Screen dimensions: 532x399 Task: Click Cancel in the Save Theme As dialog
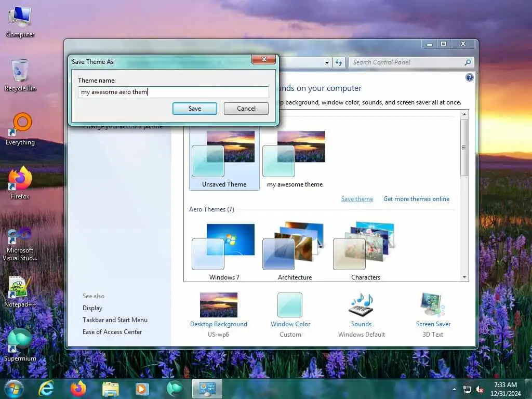(246, 109)
